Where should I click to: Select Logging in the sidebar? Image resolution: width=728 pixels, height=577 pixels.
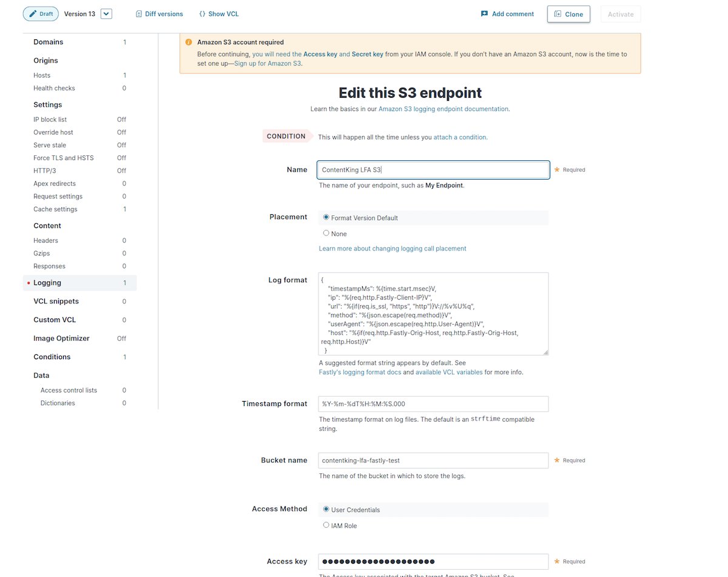pyautogui.click(x=80, y=283)
